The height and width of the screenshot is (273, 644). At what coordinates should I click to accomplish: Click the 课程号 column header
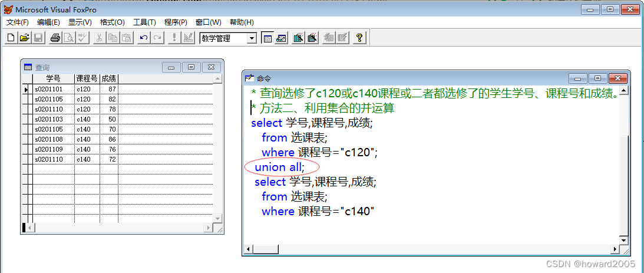pyautogui.click(x=87, y=78)
